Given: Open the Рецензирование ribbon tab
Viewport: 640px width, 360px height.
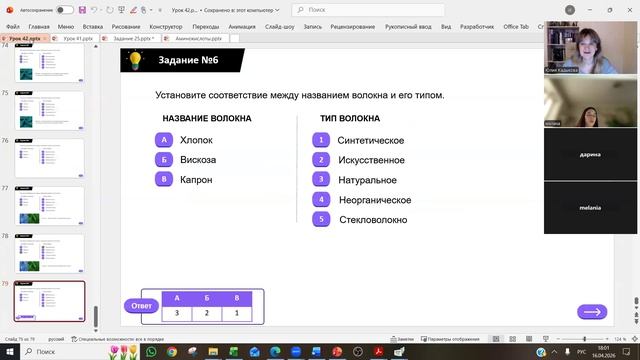Looking at the screenshot, I should [x=353, y=27].
